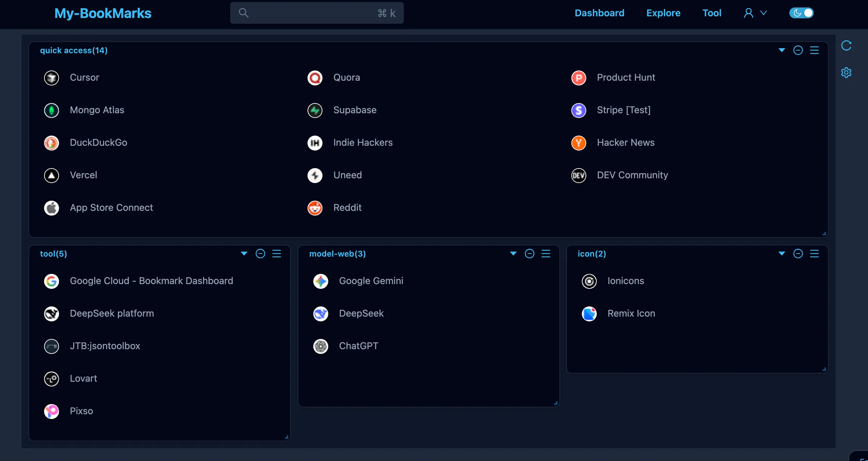
Task: Click the ChatGPT icon under model-web
Action: (320, 346)
